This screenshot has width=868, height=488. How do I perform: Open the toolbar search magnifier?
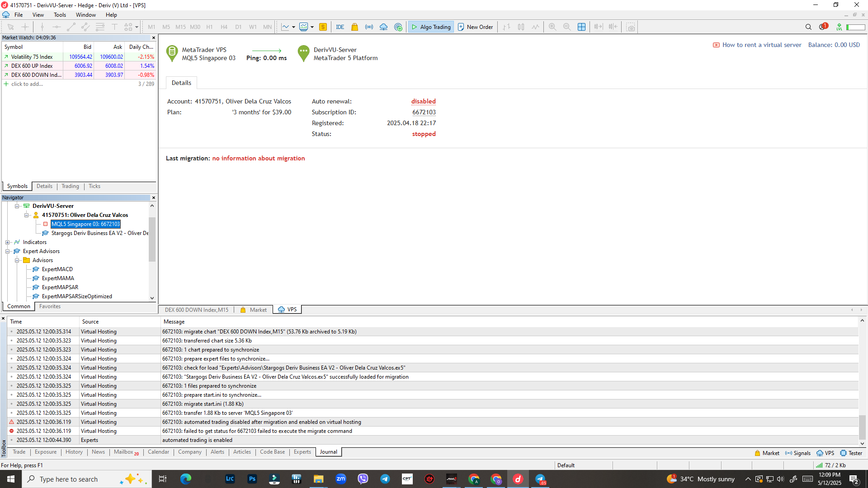click(808, 27)
